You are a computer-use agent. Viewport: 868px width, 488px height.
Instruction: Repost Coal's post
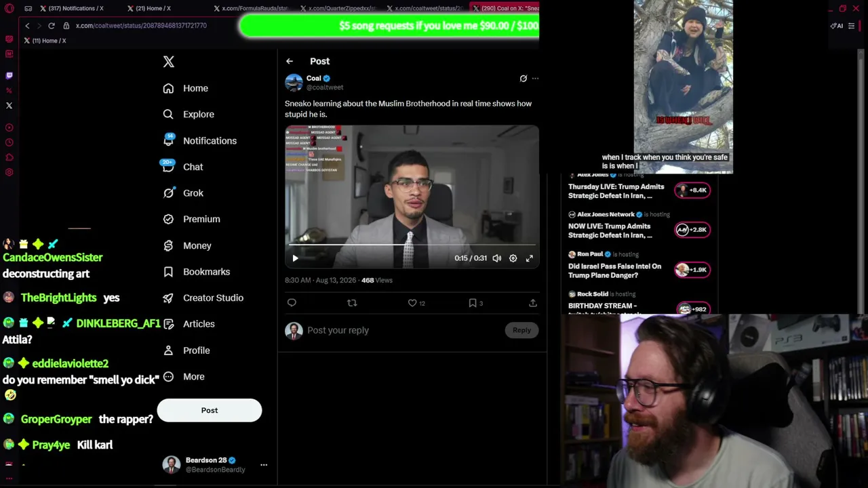click(x=352, y=303)
